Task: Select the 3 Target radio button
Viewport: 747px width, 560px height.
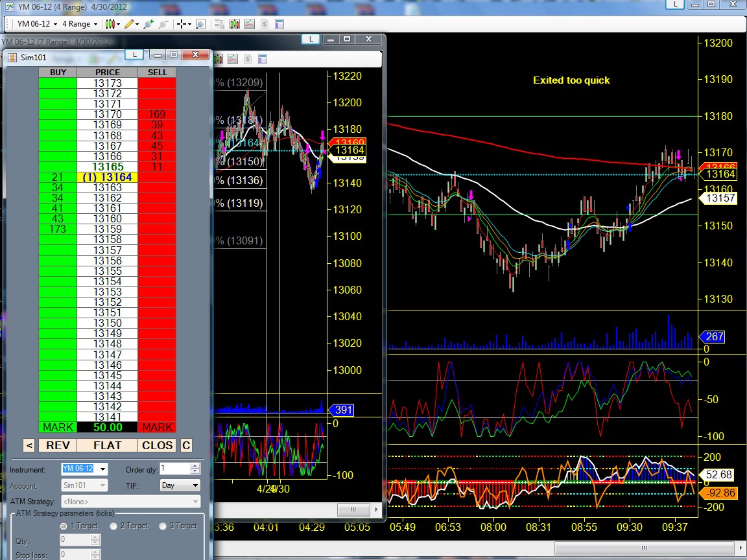Action: pyautogui.click(x=163, y=526)
